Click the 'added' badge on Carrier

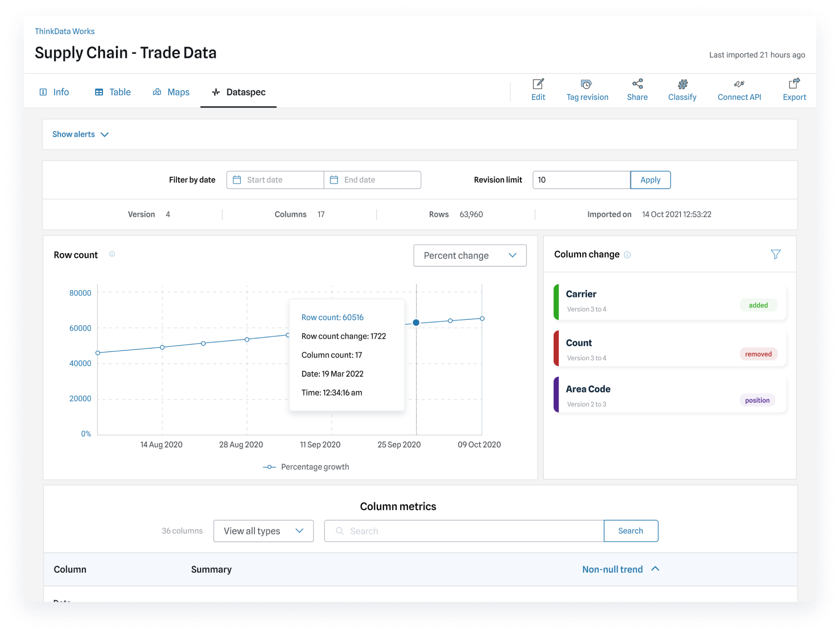tap(758, 305)
